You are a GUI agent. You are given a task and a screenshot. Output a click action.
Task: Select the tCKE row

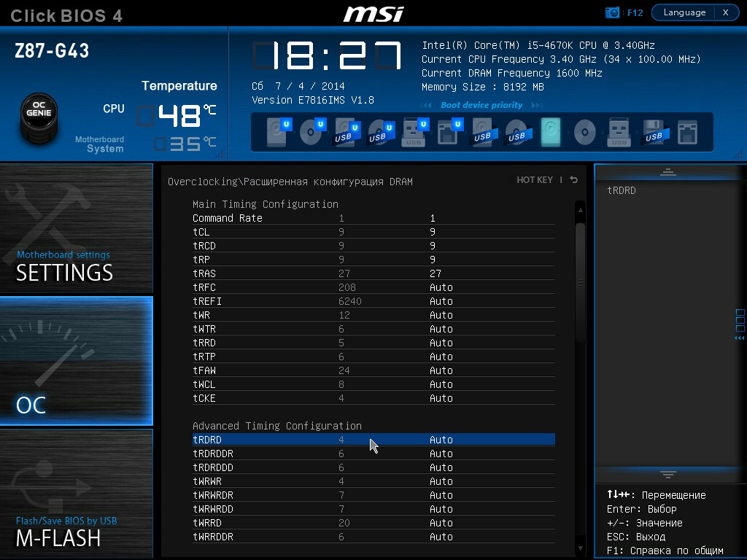pos(373,398)
